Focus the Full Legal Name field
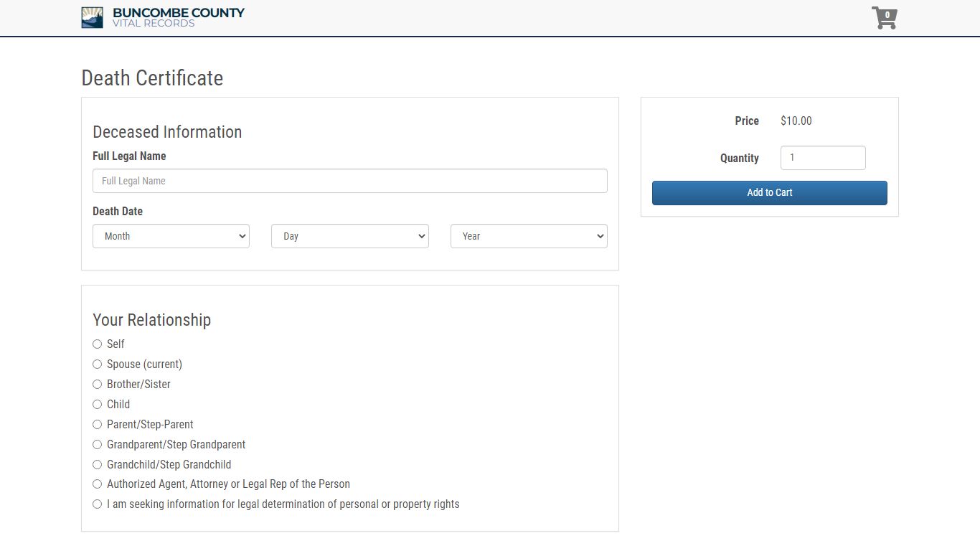The height and width of the screenshot is (551, 980). pos(350,181)
